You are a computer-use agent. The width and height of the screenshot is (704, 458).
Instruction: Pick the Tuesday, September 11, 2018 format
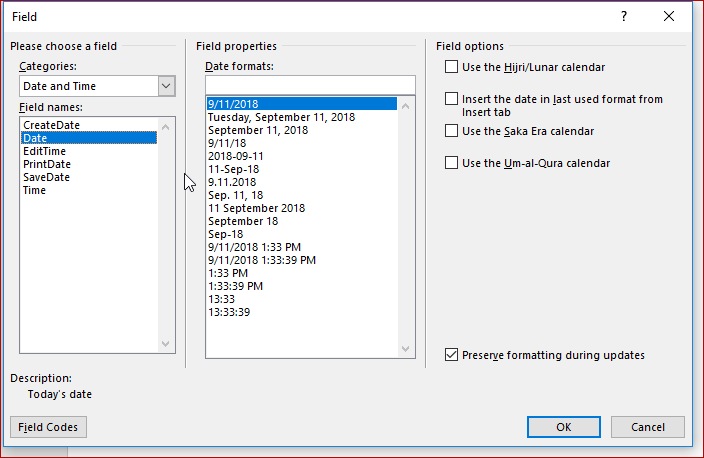pos(282,117)
